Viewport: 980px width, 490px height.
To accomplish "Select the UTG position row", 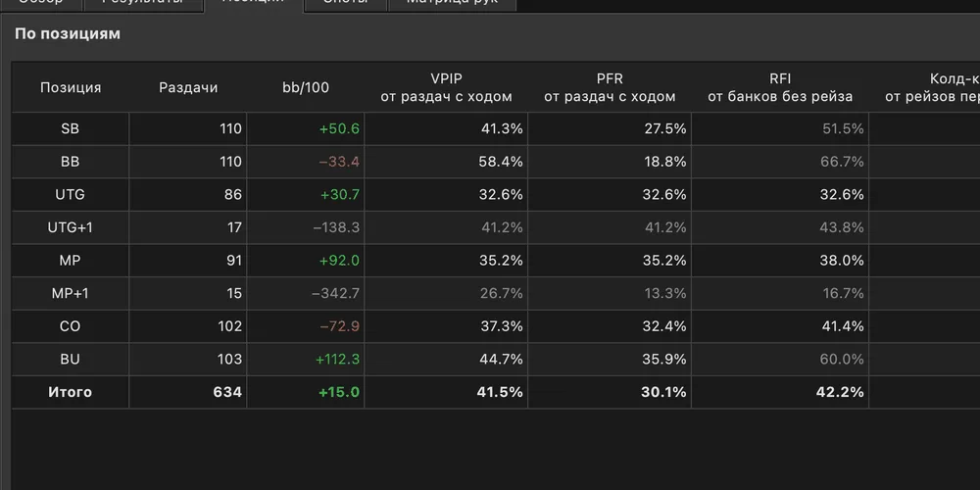I will [x=496, y=195].
